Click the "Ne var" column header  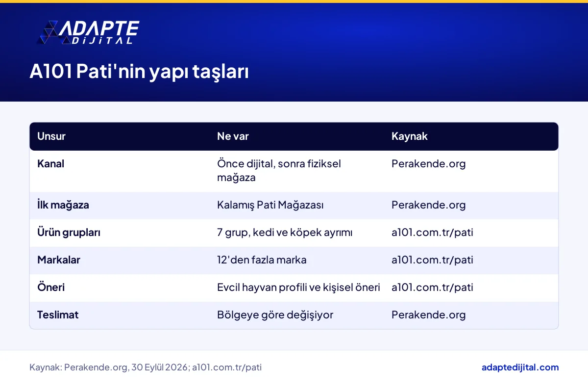(x=233, y=136)
